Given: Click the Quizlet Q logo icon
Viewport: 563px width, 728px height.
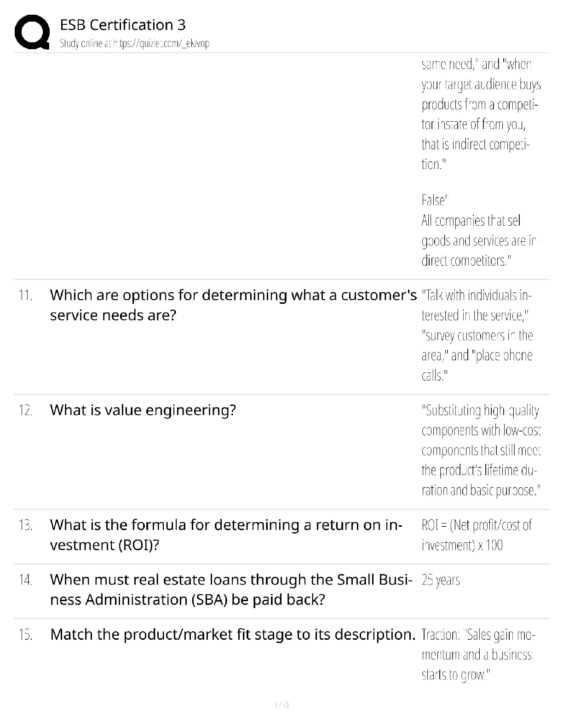Looking at the screenshot, I should 32,32.
